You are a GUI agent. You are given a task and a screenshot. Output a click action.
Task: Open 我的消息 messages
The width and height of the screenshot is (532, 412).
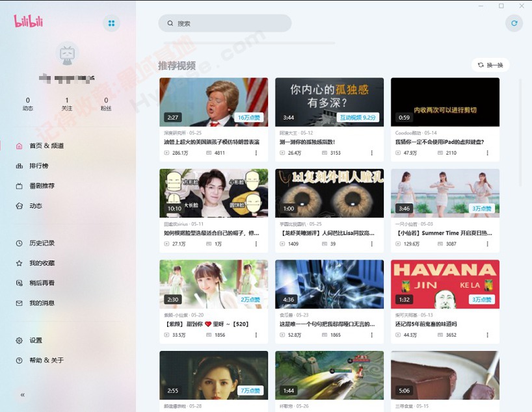point(35,303)
